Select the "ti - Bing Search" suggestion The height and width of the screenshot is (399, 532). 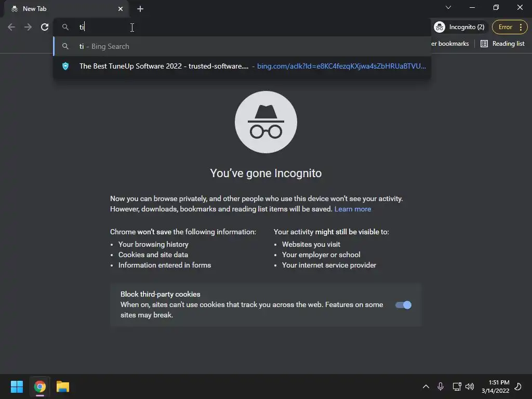tap(242, 46)
